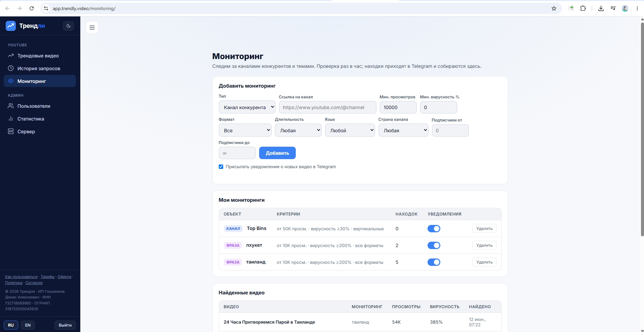Bookmark this page with star icon
The image size is (644, 332).
554,8
